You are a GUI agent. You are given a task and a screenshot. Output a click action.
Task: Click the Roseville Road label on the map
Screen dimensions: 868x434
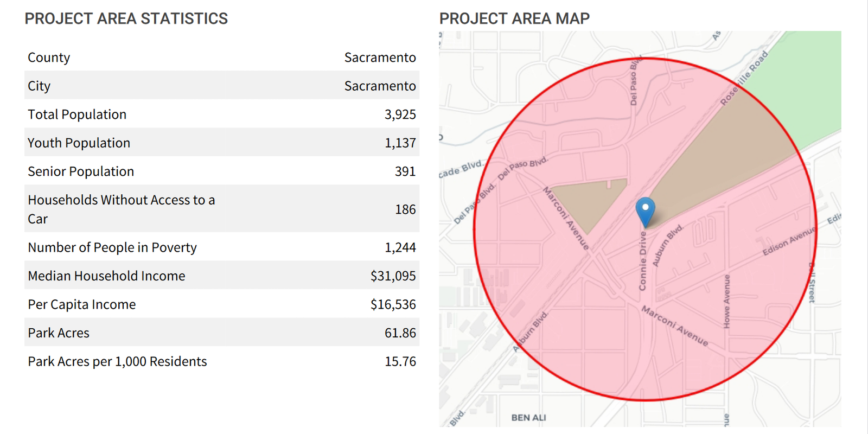click(x=744, y=78)
